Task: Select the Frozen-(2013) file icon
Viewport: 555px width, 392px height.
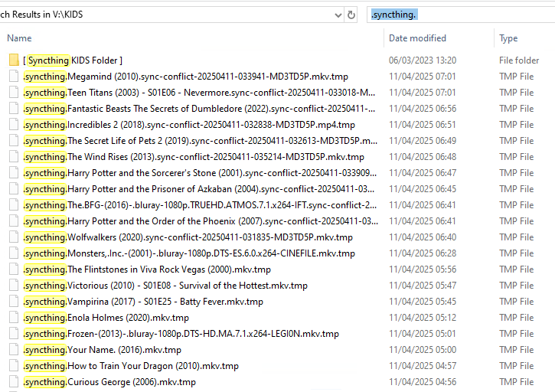Action: [x=14, y=334]
